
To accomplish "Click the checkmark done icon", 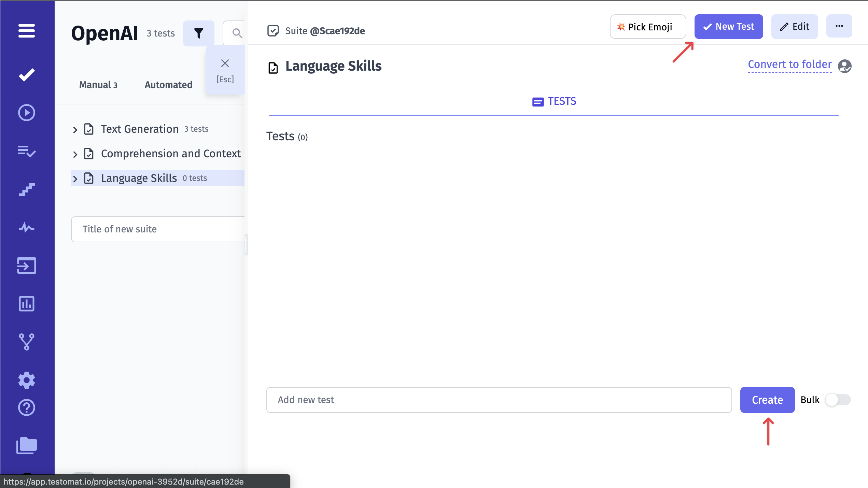I will (27, 74).
